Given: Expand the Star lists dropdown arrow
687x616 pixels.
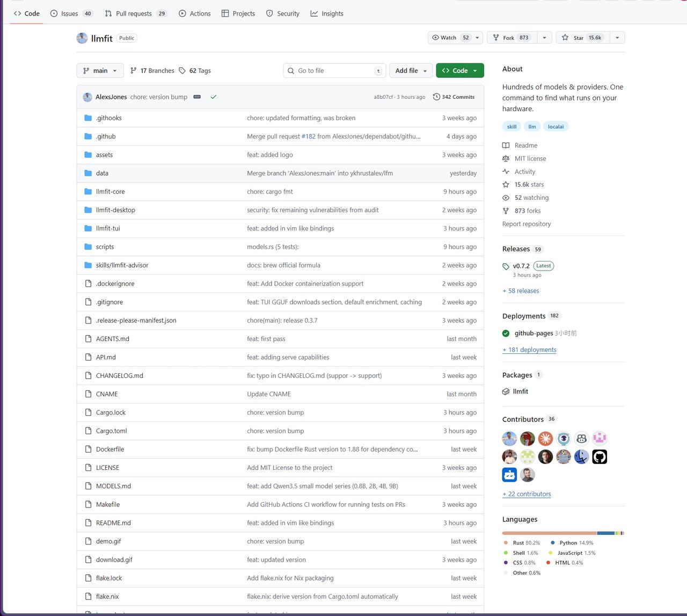Looking at the screenshot, I should pos(617,38).
